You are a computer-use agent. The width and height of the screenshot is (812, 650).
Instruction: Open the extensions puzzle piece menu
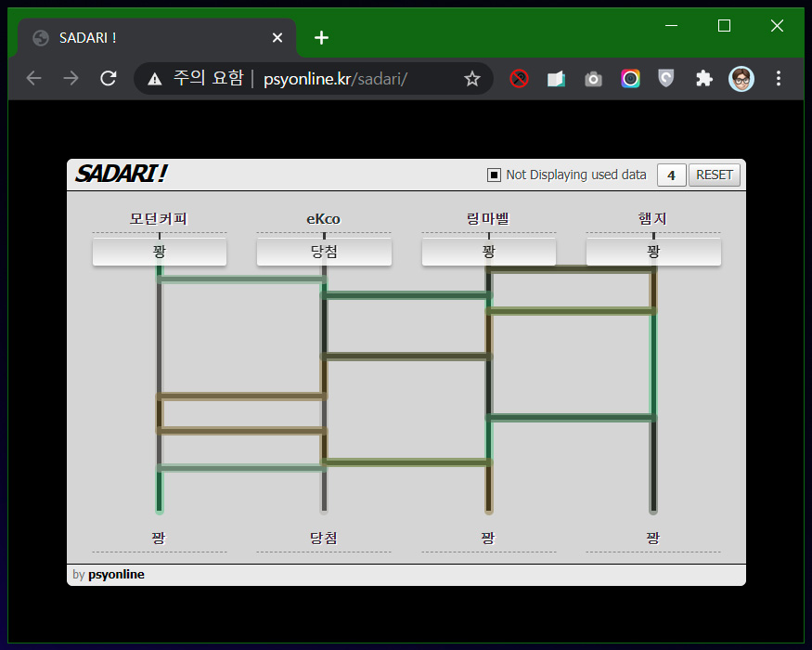[703, 79]
